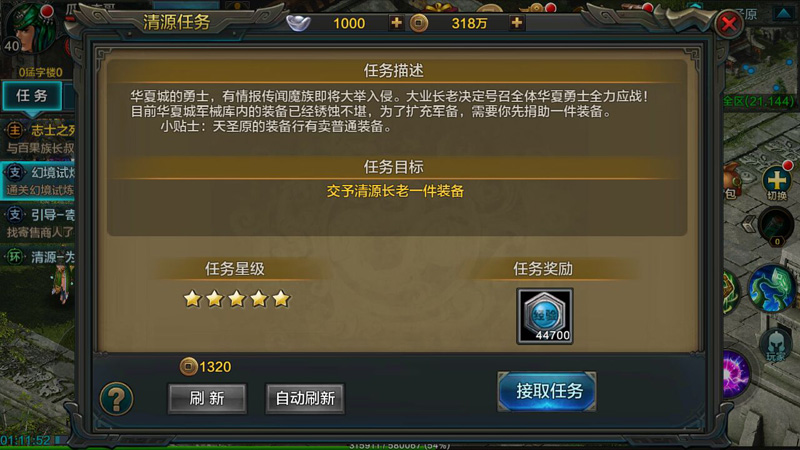The image size is (800, 450).
Task: Select the 志士之死 main quest entry
Action: 38,138
